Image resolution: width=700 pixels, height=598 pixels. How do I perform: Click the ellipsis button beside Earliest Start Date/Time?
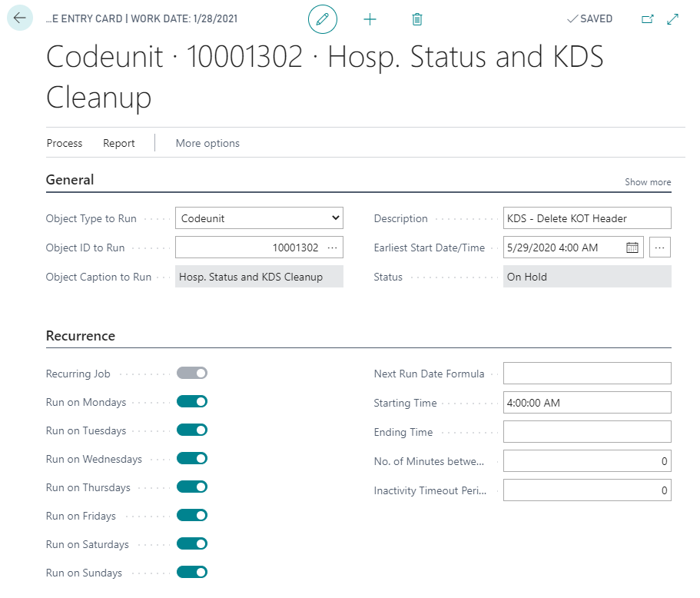click(660, 248)
